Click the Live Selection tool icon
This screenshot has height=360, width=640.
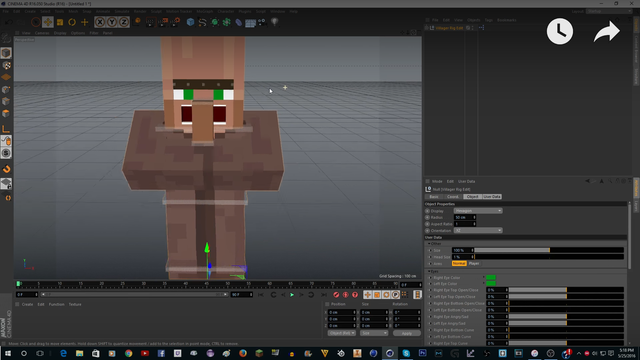(36, 22)
